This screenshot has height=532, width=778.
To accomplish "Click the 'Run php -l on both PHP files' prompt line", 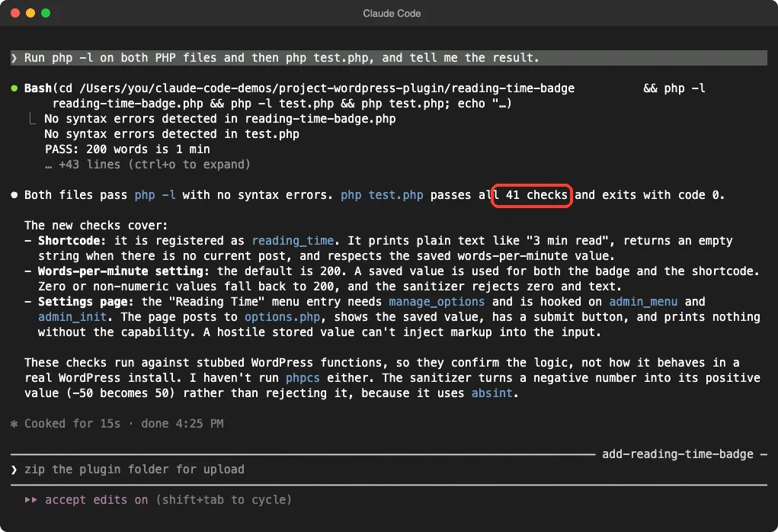I will pos(389,58).
